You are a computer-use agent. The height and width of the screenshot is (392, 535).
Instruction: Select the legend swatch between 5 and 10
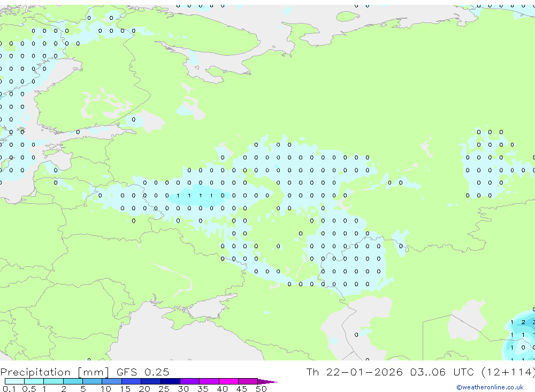point(93,381)
